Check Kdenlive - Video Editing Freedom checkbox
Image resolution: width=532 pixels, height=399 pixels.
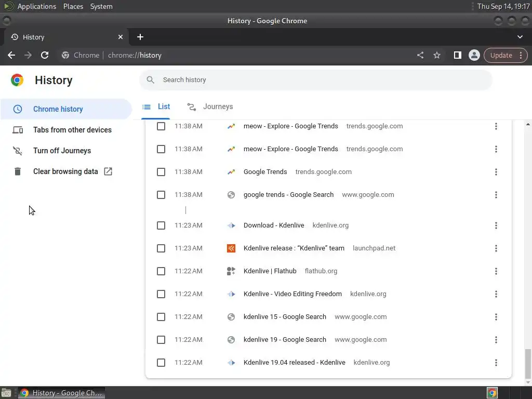161,294
